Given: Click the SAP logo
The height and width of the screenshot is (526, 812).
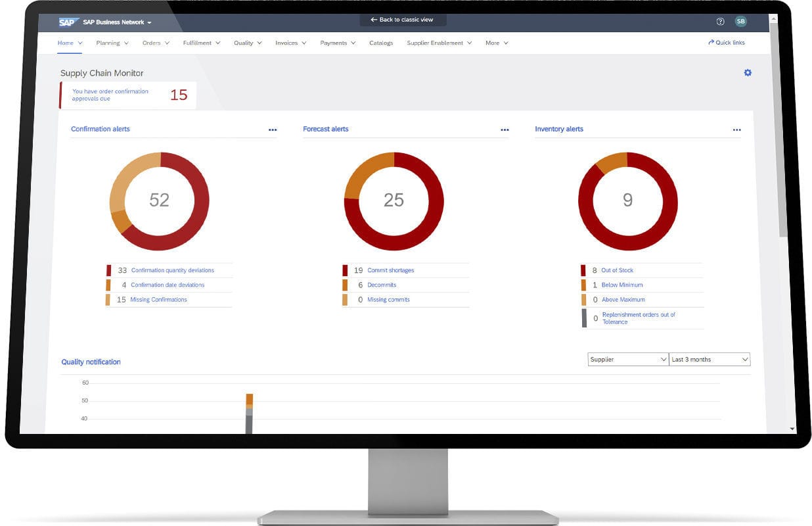Looking at the screenshot, I should click(x=69, y=21).
